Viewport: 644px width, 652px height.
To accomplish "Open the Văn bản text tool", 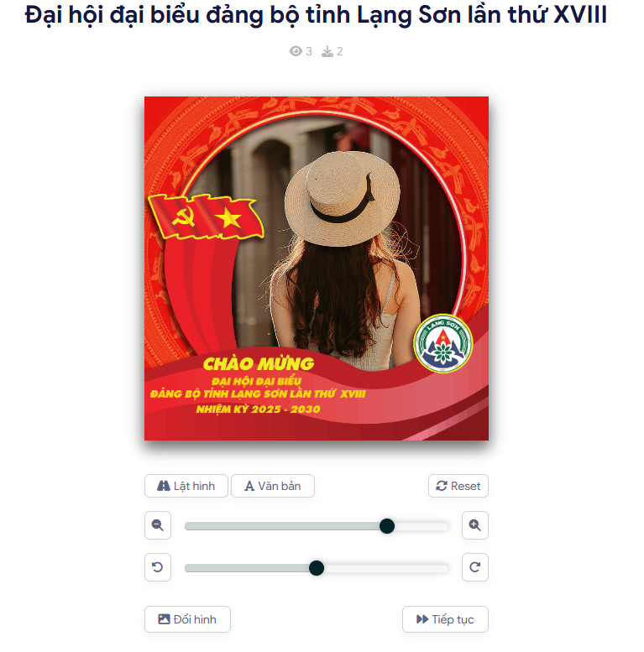I will tap(273, 486).
